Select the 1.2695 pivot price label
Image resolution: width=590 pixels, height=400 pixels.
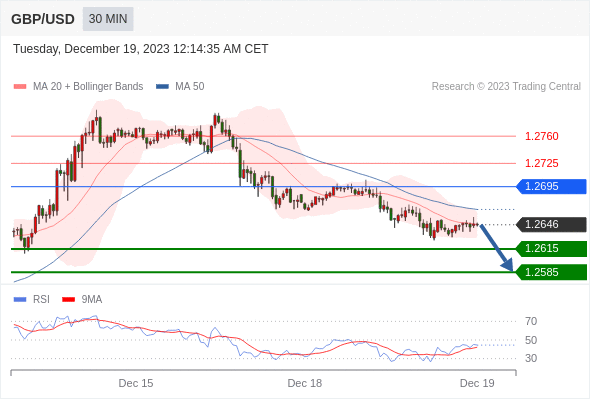click(551, 186)
